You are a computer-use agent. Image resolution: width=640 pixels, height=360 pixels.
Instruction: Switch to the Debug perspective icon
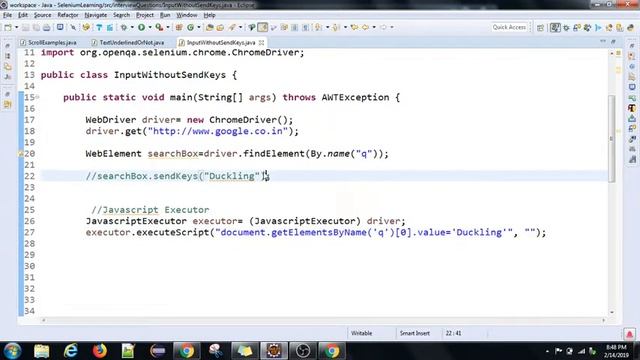566,28
